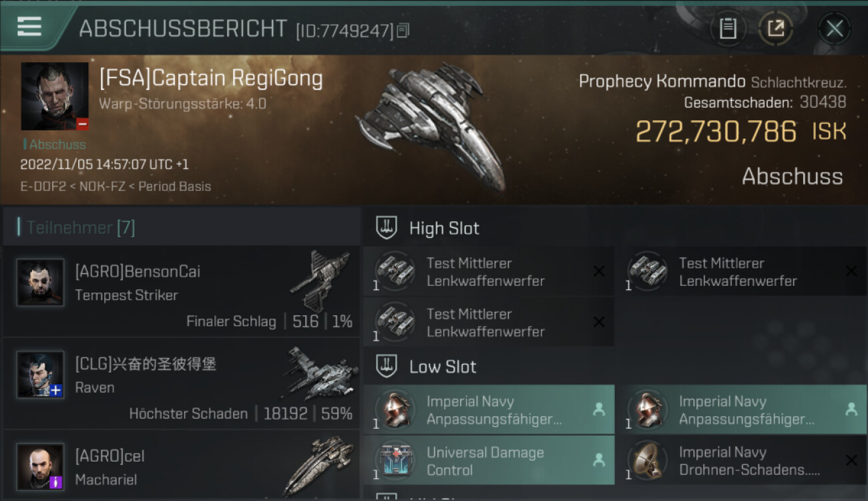The height and width of the screenshot is (501, 868).
Task: Click the Tempest Striker ship image
Action: 320,281
